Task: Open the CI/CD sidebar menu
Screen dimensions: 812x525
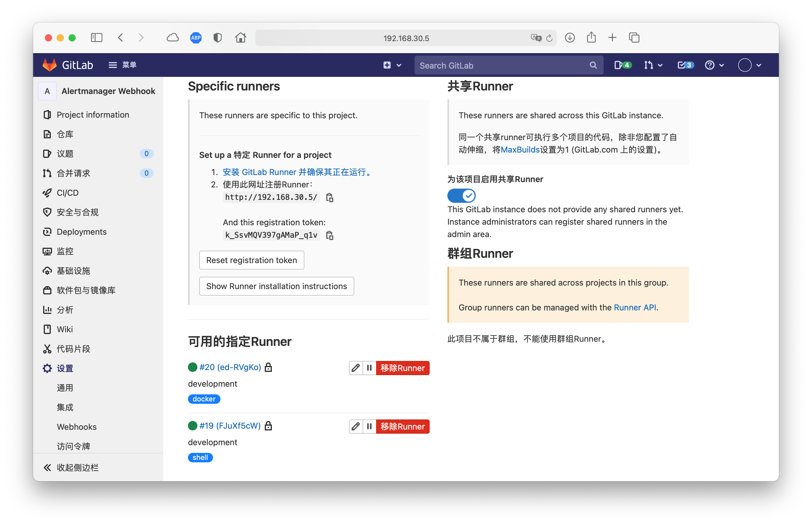Action: pos(67,193)
